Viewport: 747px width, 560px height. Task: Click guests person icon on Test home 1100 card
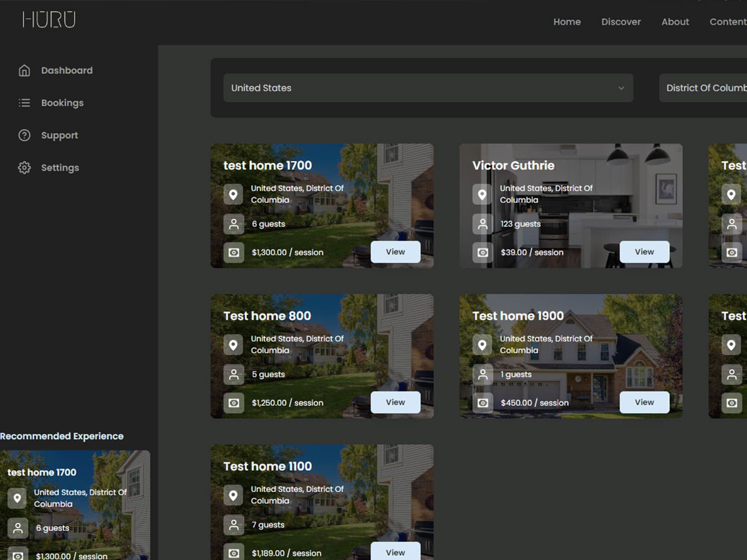click(x=234, y=525)
